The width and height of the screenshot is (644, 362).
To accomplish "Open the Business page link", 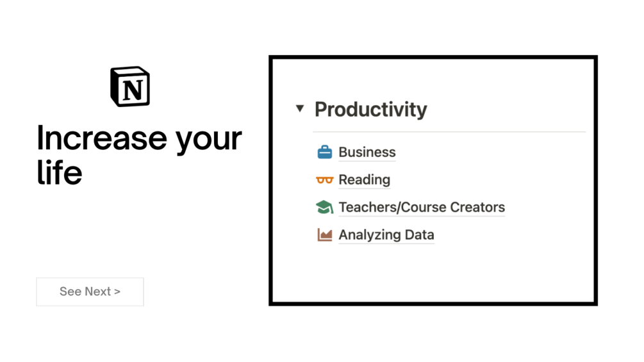I will (x=367, y=152).
